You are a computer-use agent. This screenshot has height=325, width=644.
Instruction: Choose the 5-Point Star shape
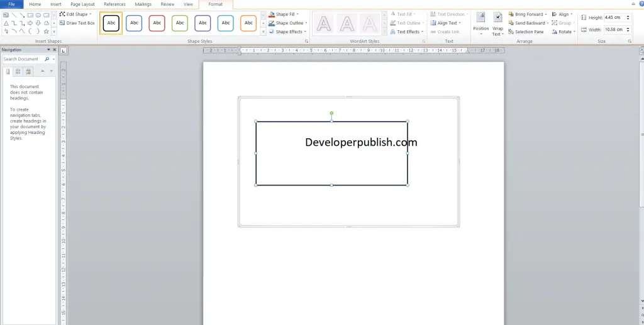pyautogui.click(x=46, y=31)
